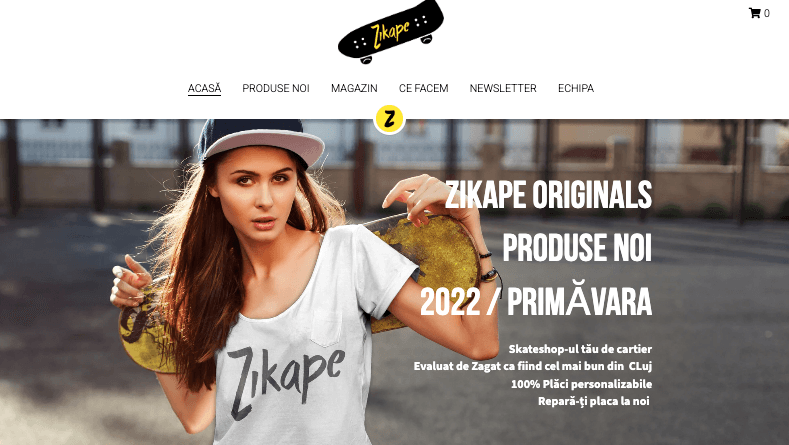
Task: Select the MAGAZIN menu item
Action: point(354,88)
